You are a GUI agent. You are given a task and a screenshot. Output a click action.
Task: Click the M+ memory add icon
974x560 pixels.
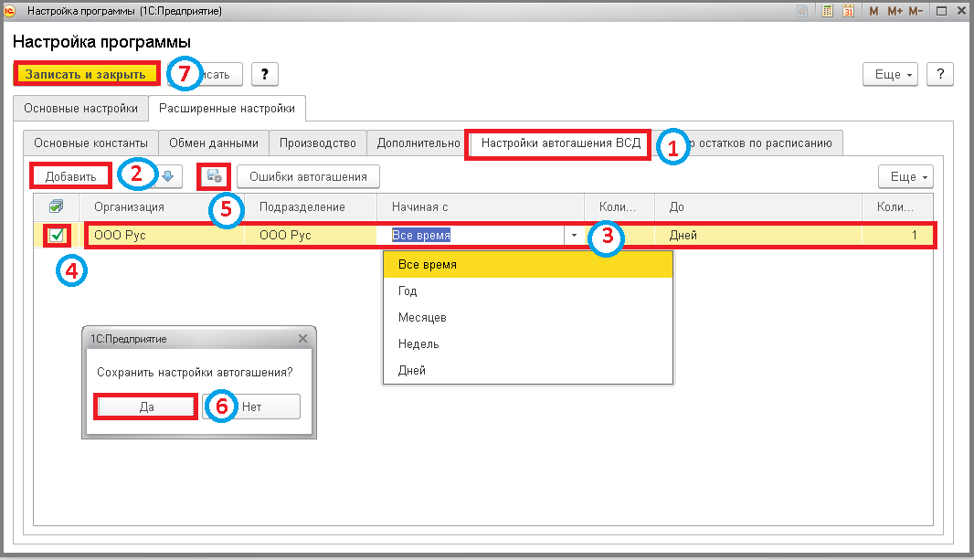point(895,11)
